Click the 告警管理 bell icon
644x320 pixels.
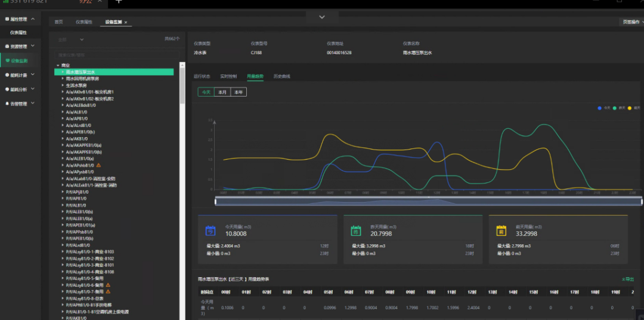[x=7, y=104]
